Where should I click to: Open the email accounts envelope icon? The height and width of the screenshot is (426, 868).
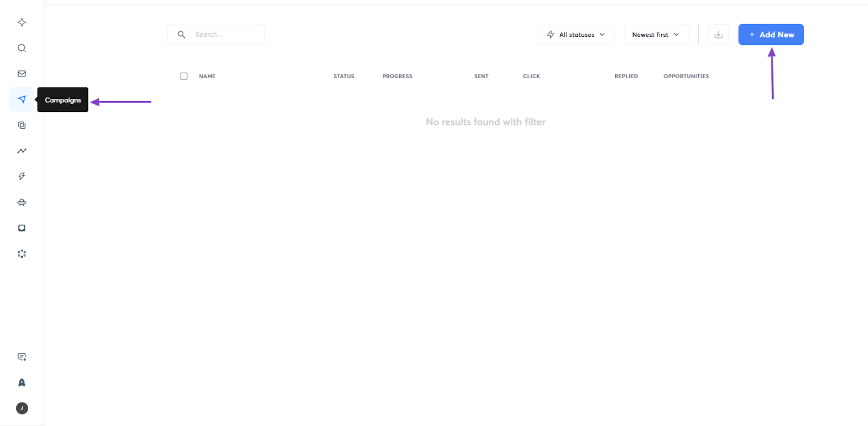pyautogui.click(x=22, y=74)
